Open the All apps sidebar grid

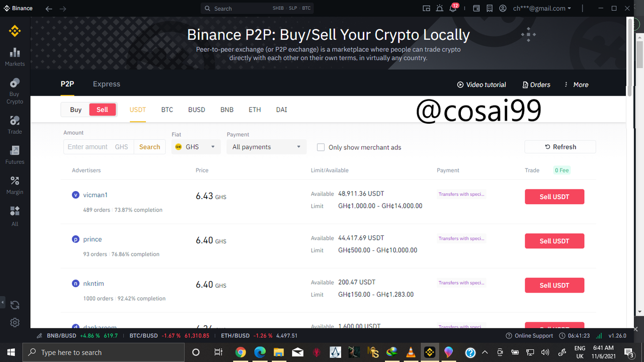click(15, 216)
